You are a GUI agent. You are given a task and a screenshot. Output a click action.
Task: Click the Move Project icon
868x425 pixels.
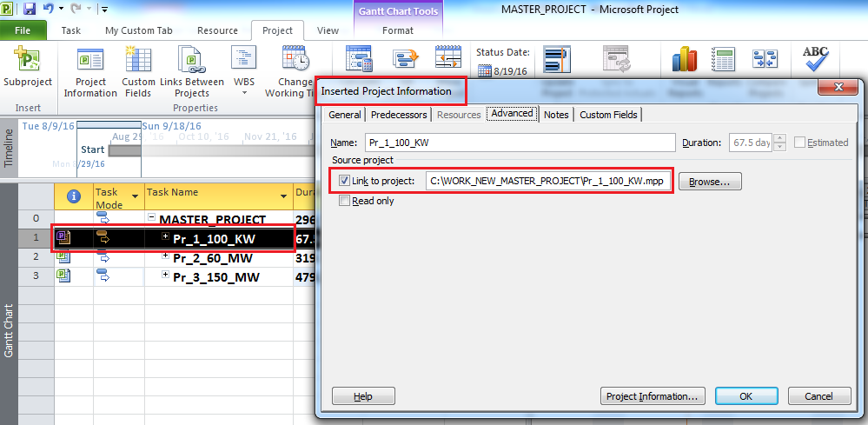(447, 58)
